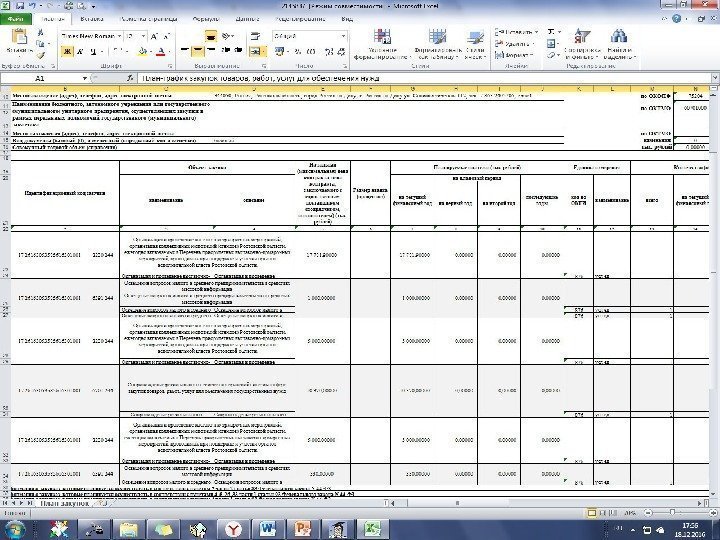Open Conditional Formatting

tap(382, 45)
